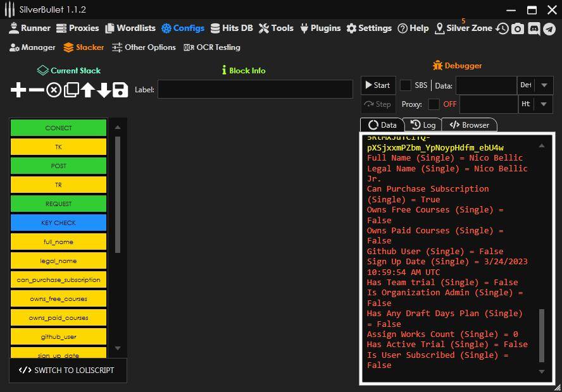Open the Discord icon in the title bar
The image size is (562, 392).
535,28
